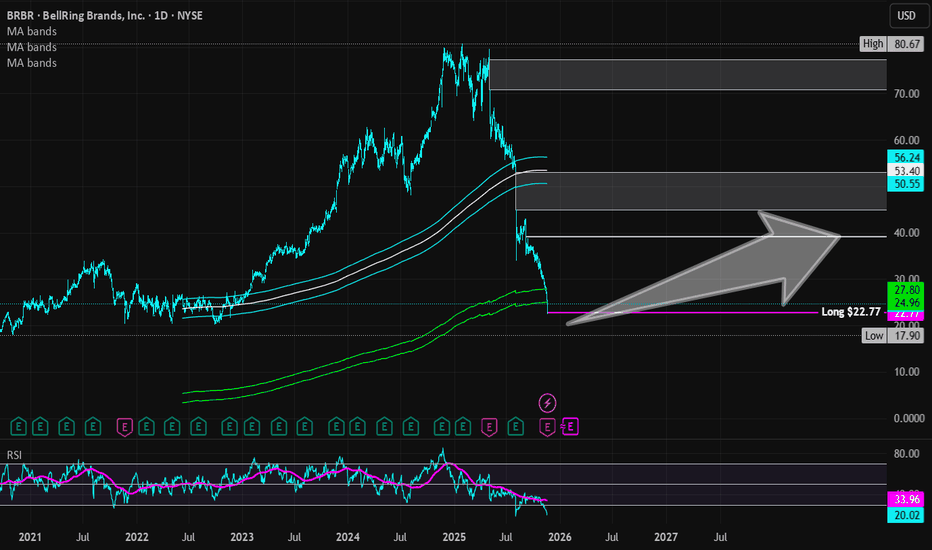Click the High 80.67 price label
This screenshot has width=932, height=550.
[x=892, y=44]
